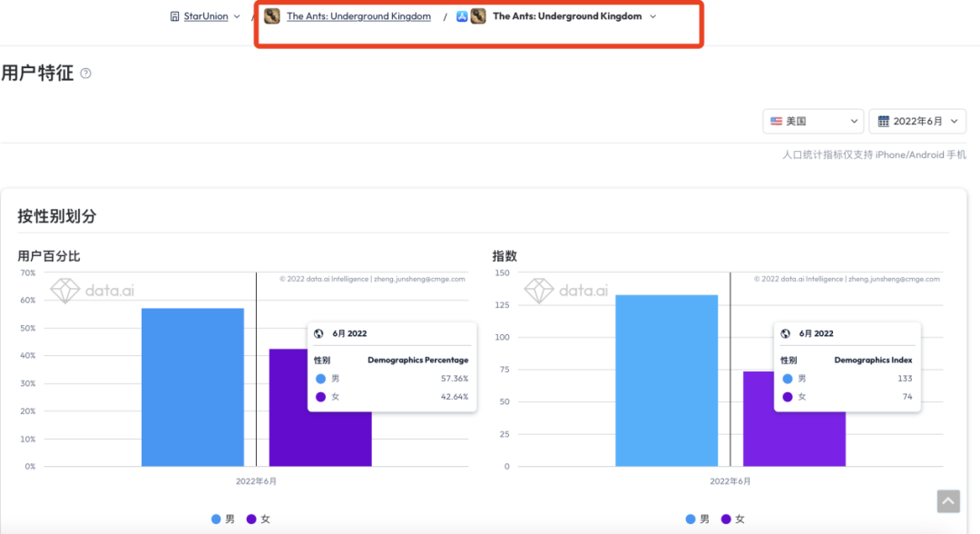Click 2022年6月 axis label under 用户百分比 chart
Screen dimensions: 980x534
pyautogui.click(x=256, y=481)
